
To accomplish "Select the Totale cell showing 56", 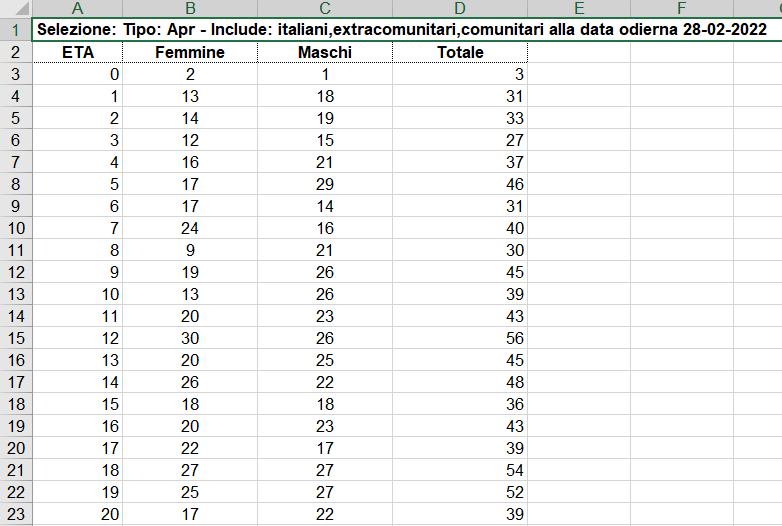I will tap(460, 338).
